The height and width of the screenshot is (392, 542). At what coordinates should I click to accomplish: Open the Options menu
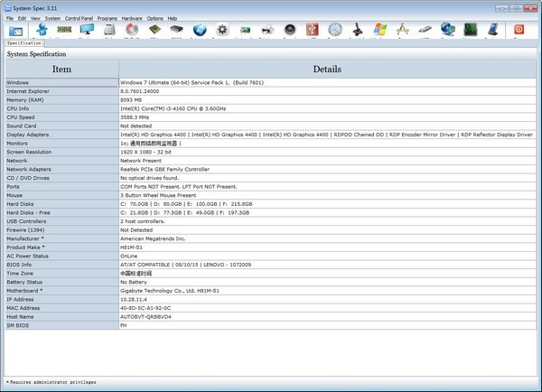click(155, 18)
